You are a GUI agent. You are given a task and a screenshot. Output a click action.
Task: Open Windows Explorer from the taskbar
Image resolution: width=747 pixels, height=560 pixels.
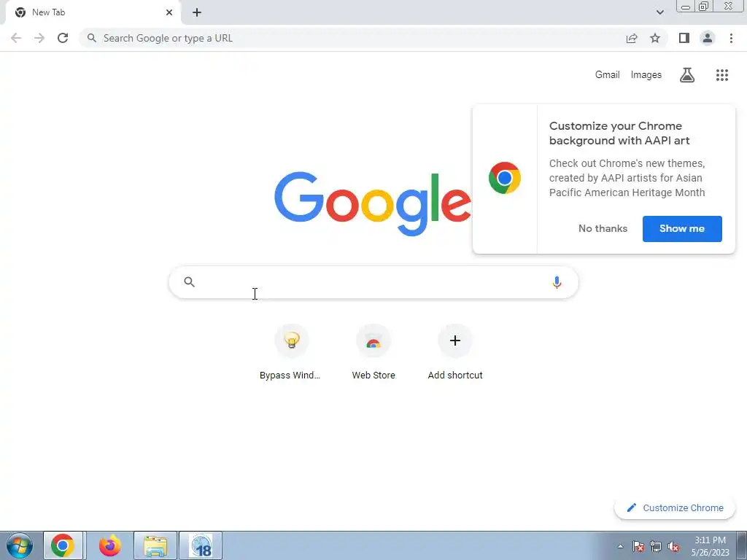tap(155, 545)
